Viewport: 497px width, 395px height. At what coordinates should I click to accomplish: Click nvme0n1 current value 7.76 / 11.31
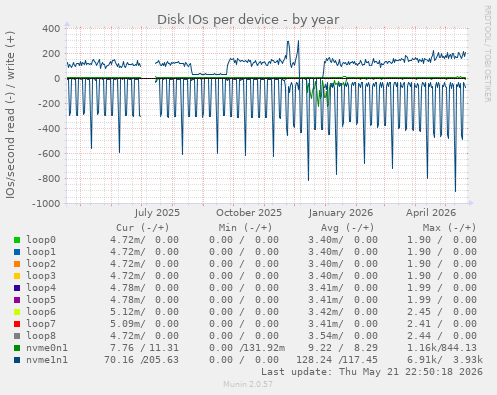(x=145, y=348)
